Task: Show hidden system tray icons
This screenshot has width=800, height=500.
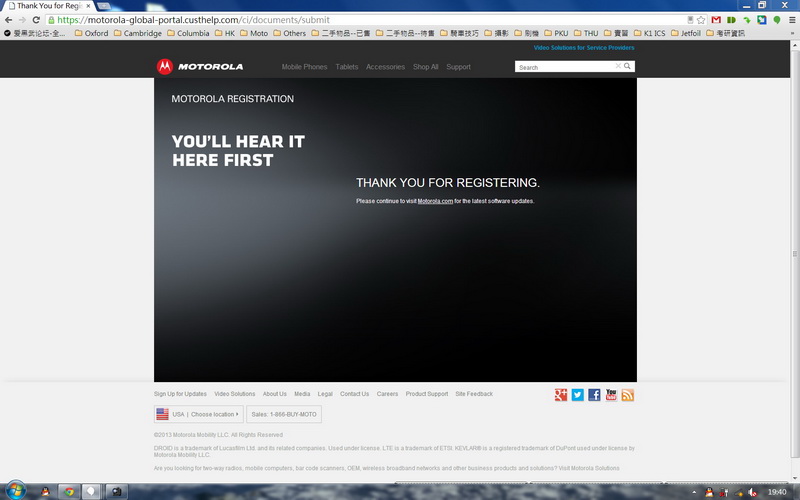Action: pos(694,492)
